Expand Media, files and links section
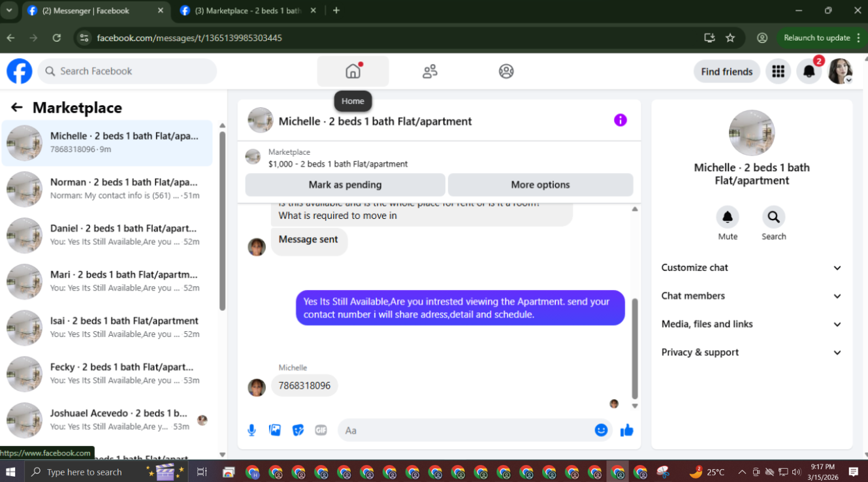The width and height of the screenshot is (868, 482). click(752, 324)
